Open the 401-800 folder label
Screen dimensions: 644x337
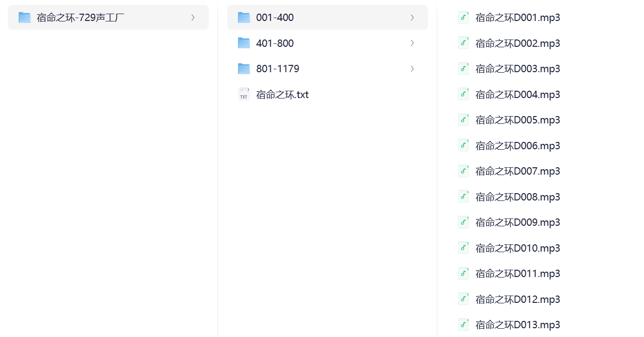pyautogui.click(x=275, y=43)
